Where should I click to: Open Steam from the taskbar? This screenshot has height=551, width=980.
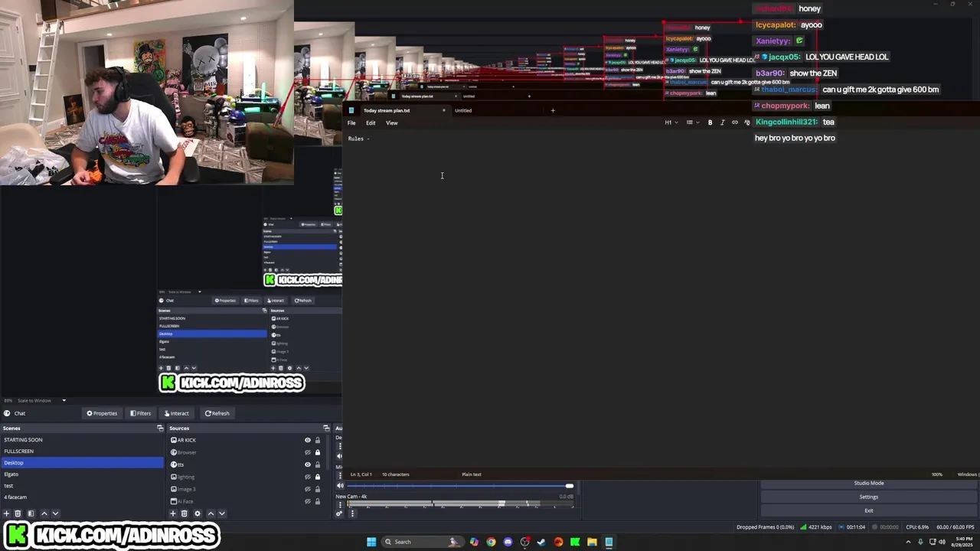pyautogui.click(x=541, y=542)
